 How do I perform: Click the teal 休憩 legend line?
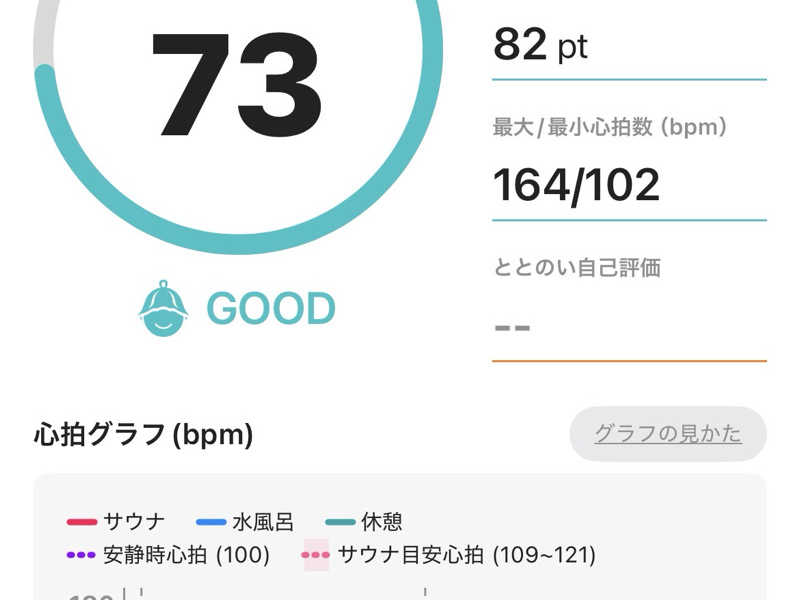[x=340, y=522]
